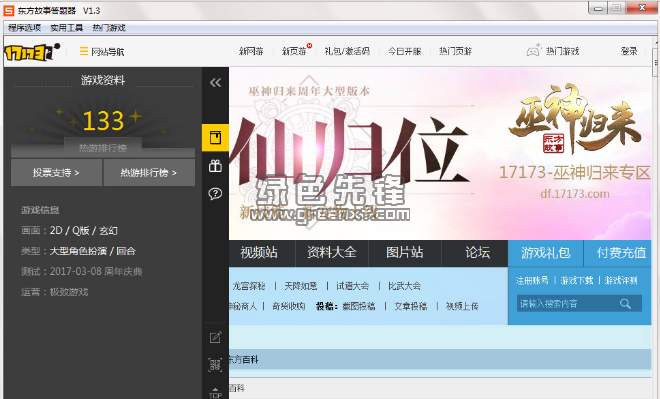
Task: Click the df.17173.com banner link
Action: (x=575, y=194)
